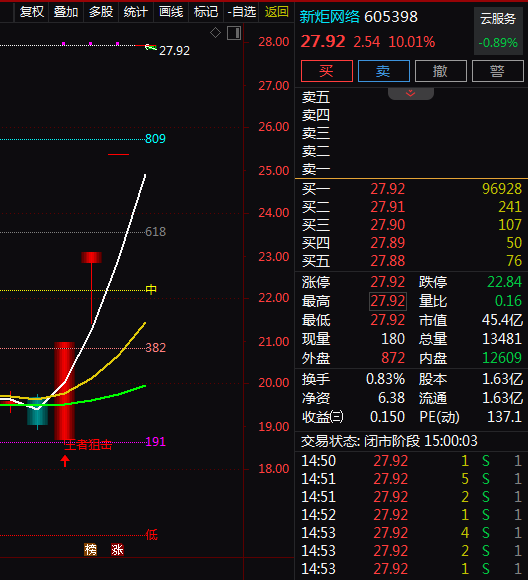Expand the order book with the chevron

point(411,94)
